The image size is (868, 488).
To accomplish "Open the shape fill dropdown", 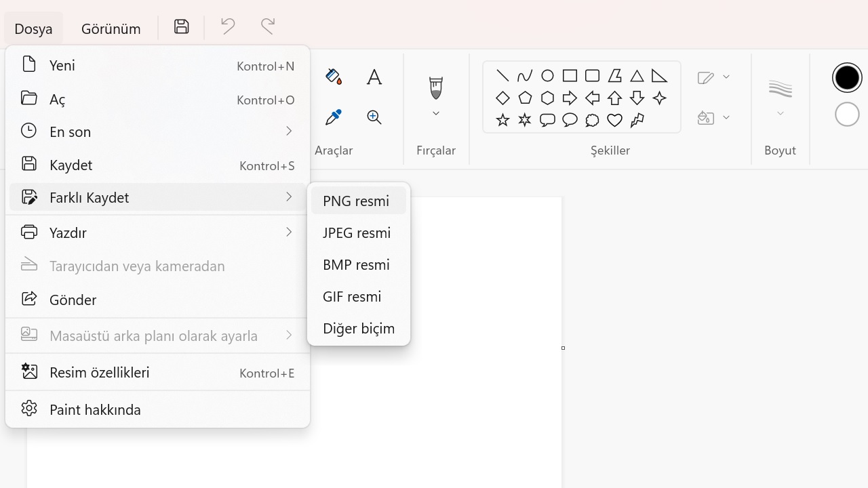I will click(713, 118).
